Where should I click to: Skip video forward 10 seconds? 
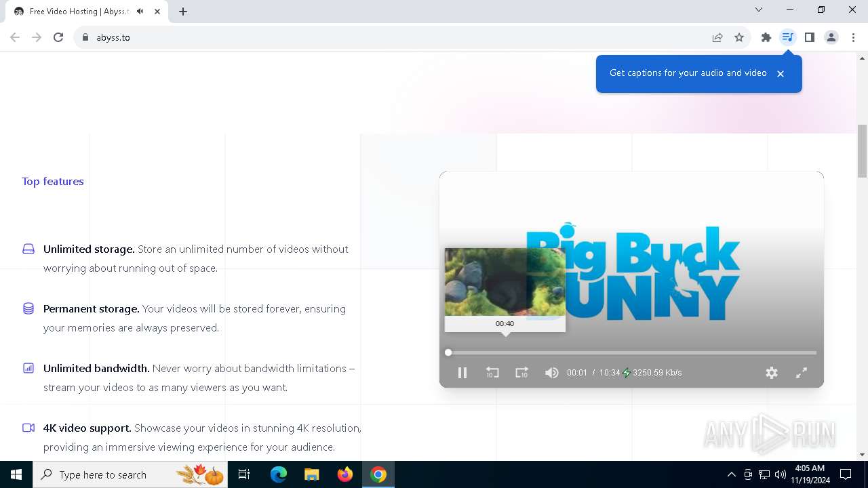click(x=521, y=373)
